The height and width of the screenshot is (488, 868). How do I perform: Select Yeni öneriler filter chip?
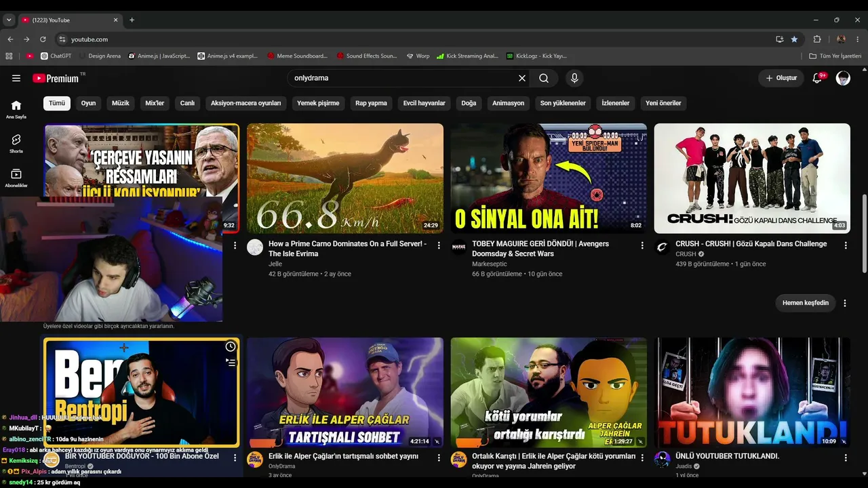[x=663, y=103]
